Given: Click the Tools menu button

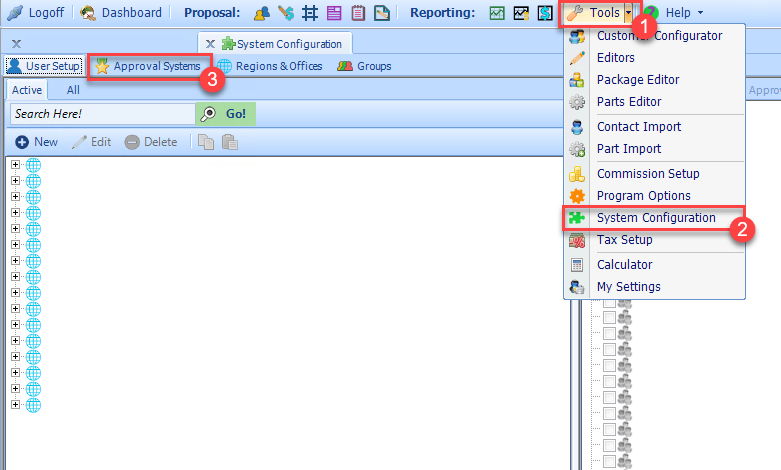Looking at the screenshot, I should pyautogui.click(x=593, y=13).
